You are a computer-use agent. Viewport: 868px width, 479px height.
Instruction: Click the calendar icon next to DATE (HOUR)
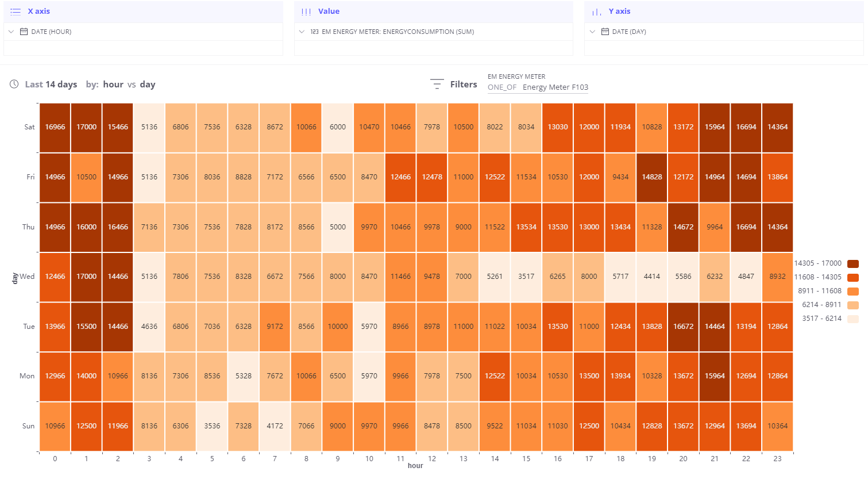coord(24,32)
